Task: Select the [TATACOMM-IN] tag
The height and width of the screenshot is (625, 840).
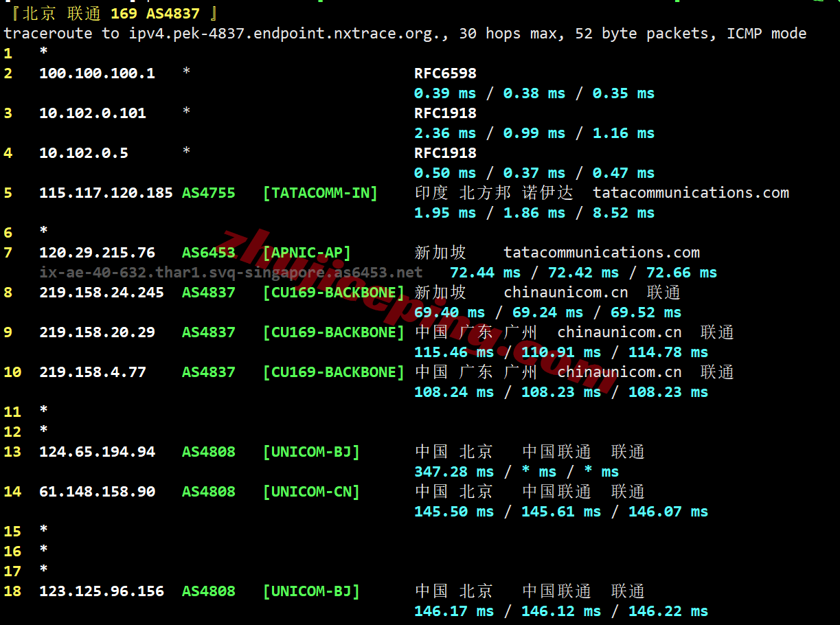Action: (x=320, y=192)
